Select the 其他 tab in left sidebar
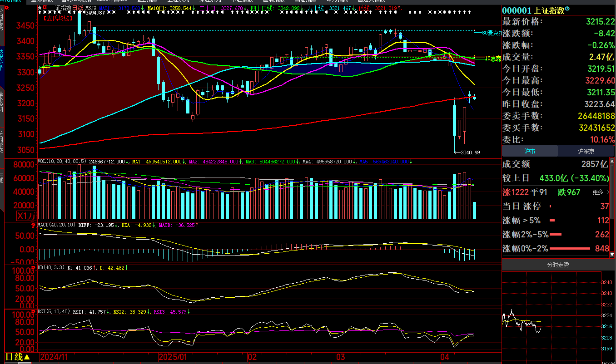 point(2,177)
